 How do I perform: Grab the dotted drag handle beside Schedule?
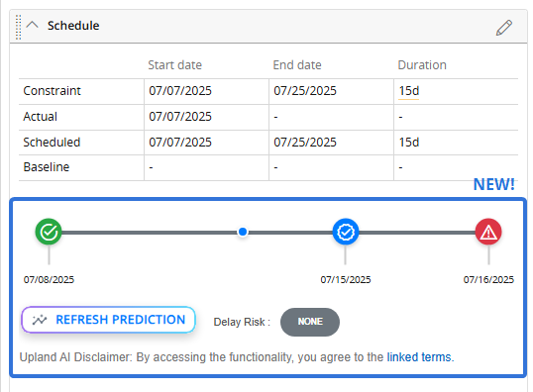click(19, 27)
